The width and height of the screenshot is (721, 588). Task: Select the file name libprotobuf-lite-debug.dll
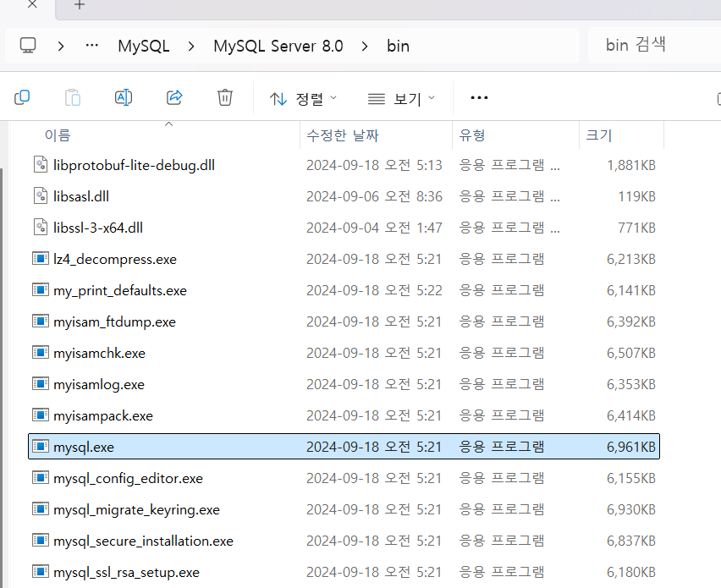134,165
